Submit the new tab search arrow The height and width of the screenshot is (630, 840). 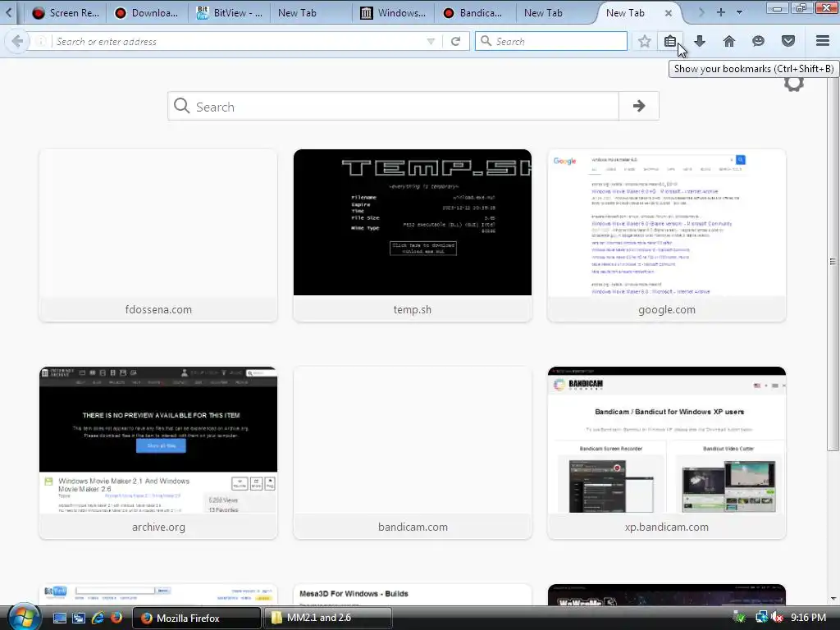638,106
